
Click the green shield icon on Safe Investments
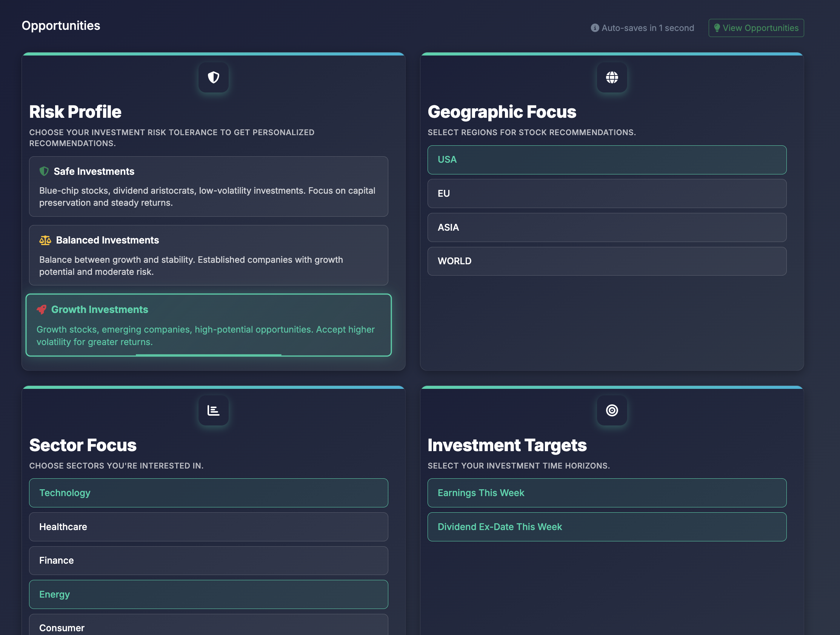click(45, 171)
